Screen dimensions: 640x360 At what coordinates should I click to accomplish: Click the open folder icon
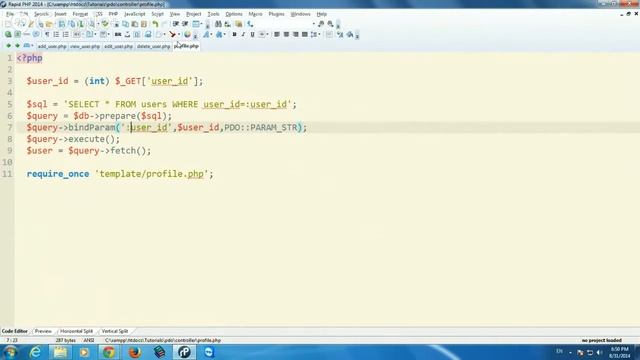coord(49,24)
